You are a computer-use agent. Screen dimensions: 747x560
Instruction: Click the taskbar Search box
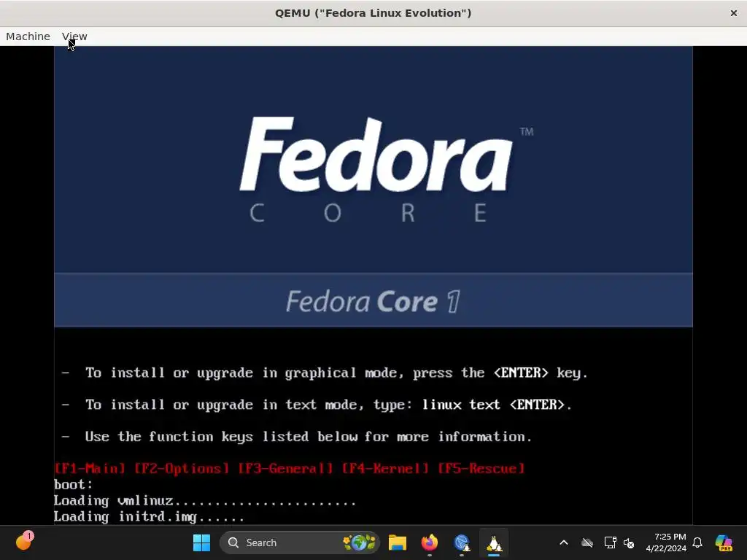[x=300, y=542]
